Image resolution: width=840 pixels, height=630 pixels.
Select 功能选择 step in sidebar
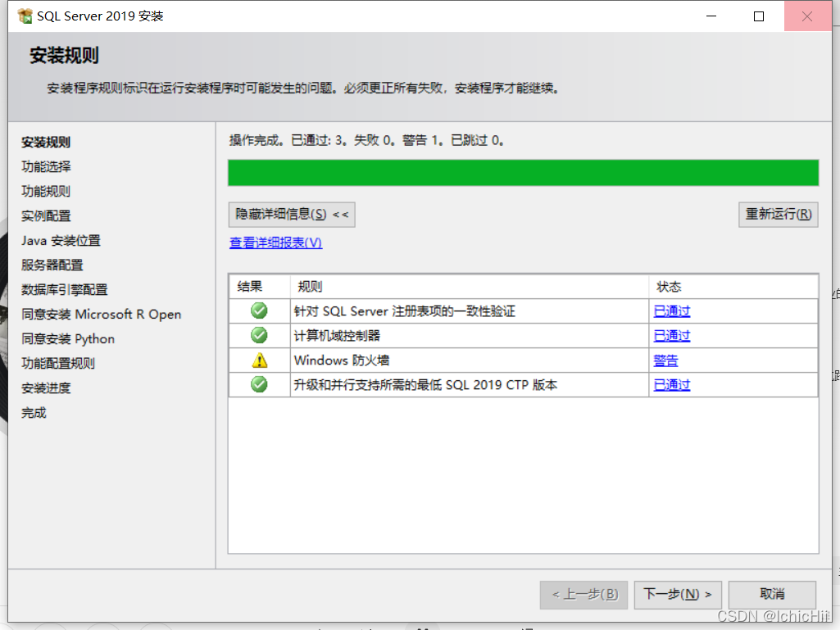coord(46,166)
